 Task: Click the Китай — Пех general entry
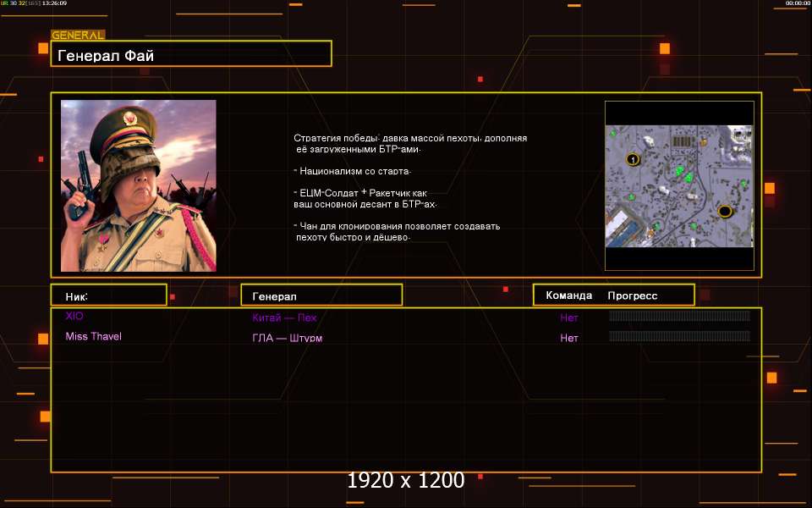284,317
